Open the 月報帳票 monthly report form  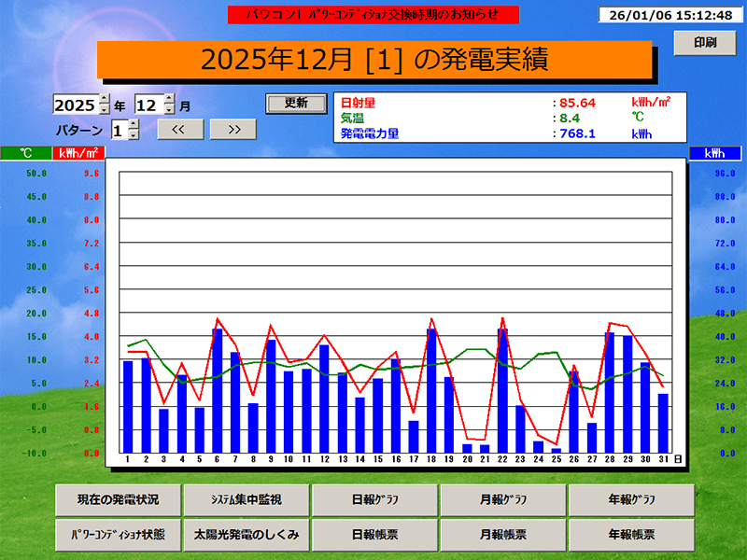point(503,535)
